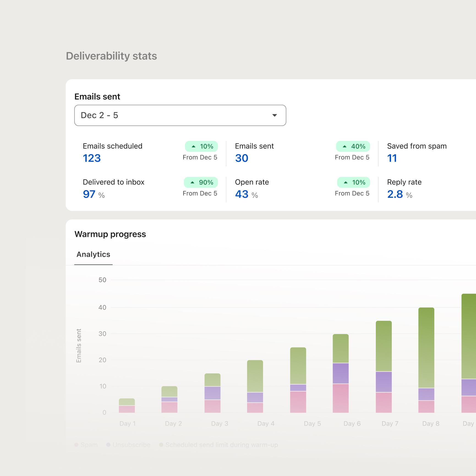
Task: Click the up-arrow icon beside Reply rate's 10% badge
Action: (346, 182)
